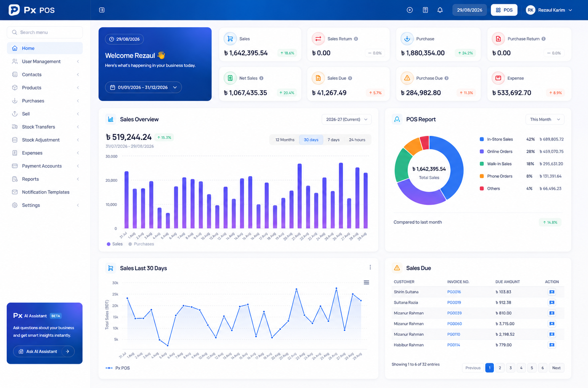Click Ask AI Assistant button
The height and width of the screenshot is (388, 588).
click(44, 351)
